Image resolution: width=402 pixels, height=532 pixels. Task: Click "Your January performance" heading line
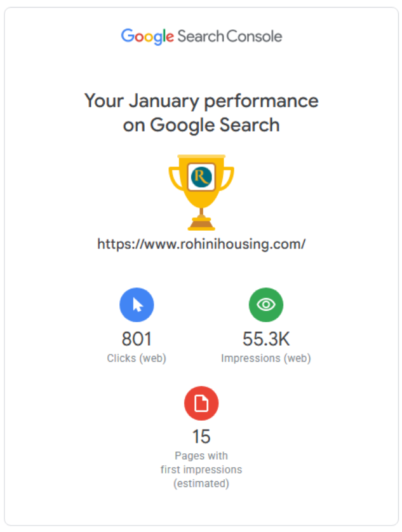tap(201, 100)
